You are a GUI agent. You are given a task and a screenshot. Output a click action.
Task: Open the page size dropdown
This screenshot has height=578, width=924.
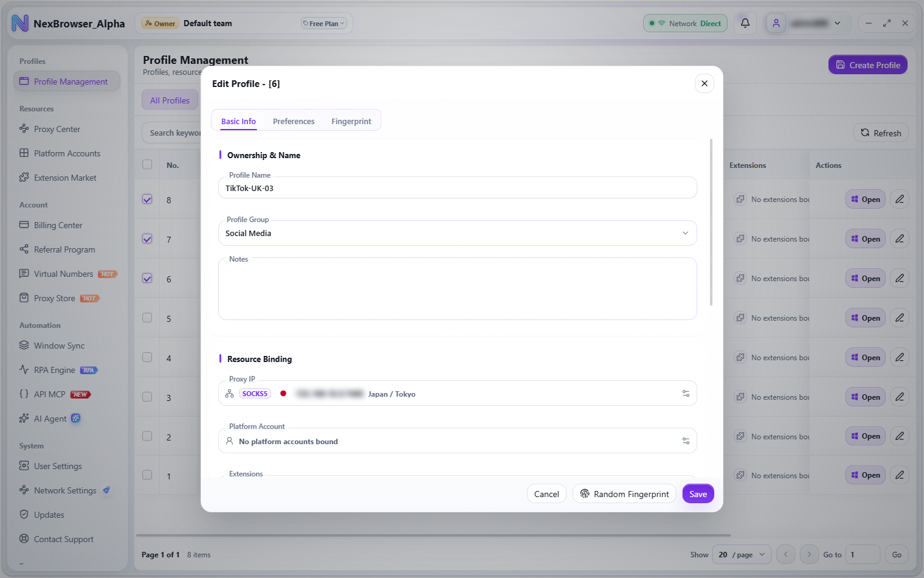click(x=742, y=554)
